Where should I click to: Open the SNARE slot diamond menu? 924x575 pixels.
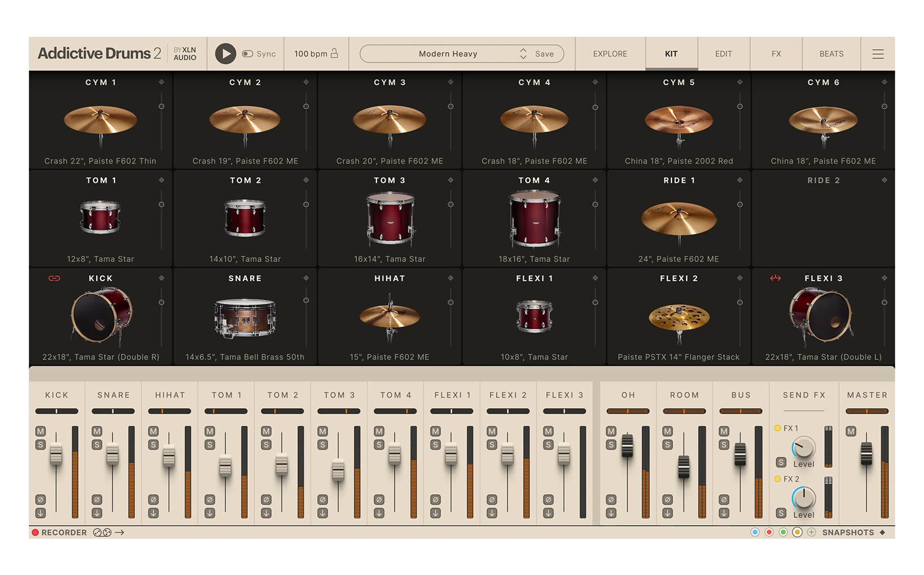306,278
